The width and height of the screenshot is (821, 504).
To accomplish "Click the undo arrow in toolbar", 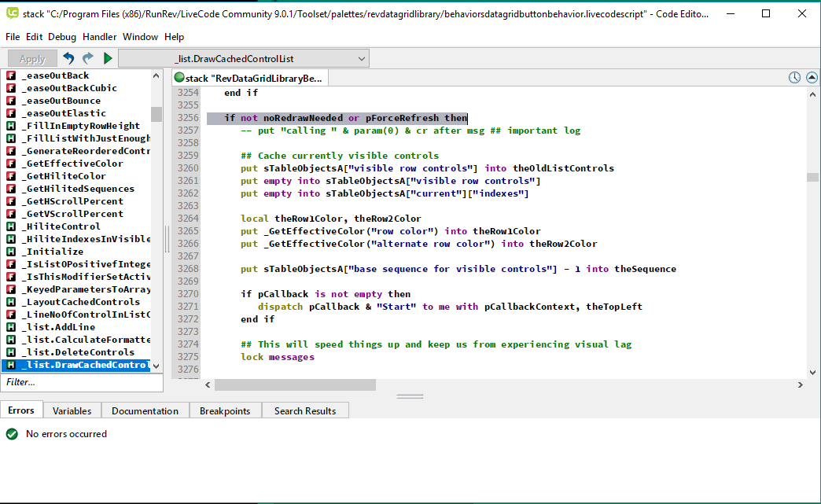I will [x=69, y=58].
